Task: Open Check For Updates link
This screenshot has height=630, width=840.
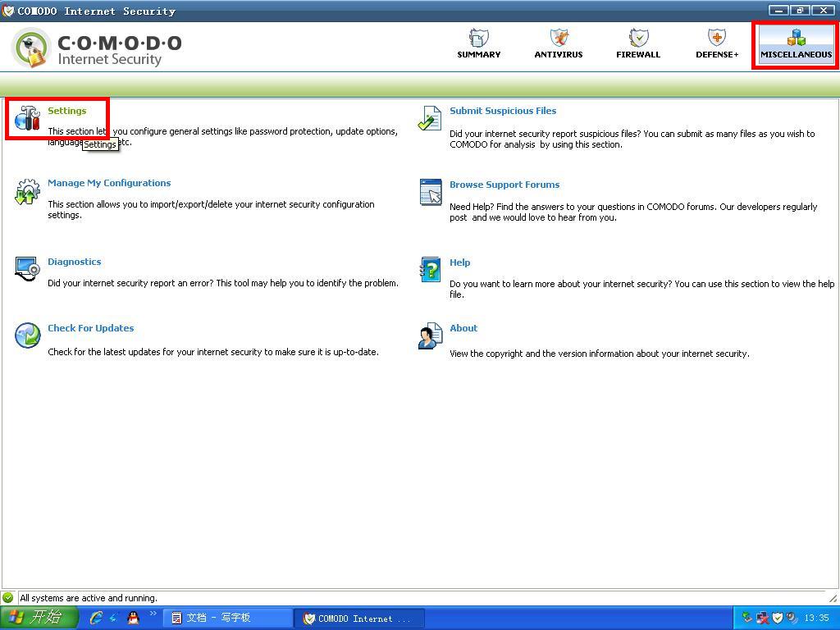Action: point(91,328)
